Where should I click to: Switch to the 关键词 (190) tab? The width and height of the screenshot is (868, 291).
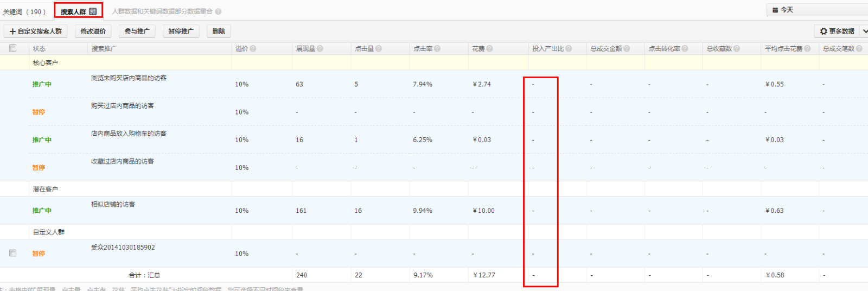pyautogui.click(x=24, y=11)
